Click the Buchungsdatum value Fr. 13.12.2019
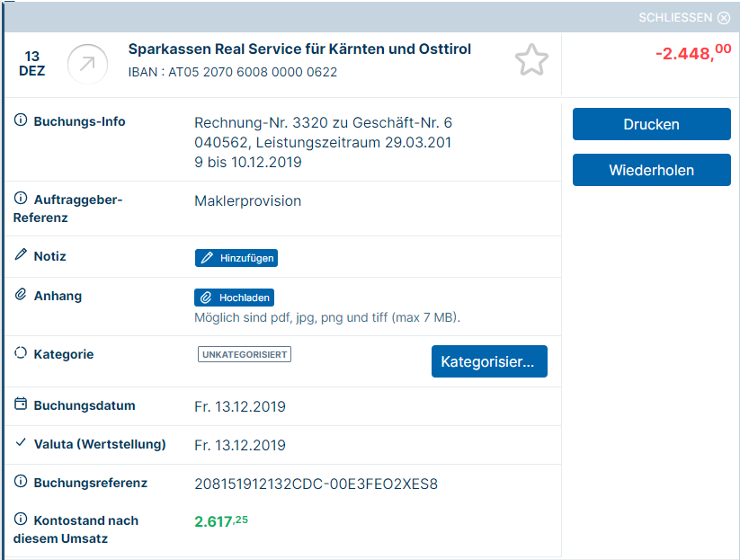The width and height of the screenshot is (740, 560). 240,406
